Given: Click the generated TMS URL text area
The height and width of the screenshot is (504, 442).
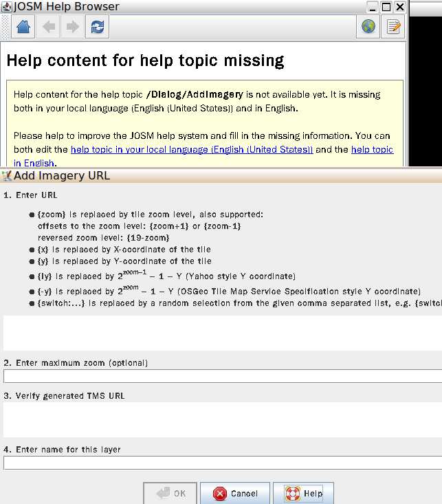Looking at the screenshot, I should pos(220,419).
